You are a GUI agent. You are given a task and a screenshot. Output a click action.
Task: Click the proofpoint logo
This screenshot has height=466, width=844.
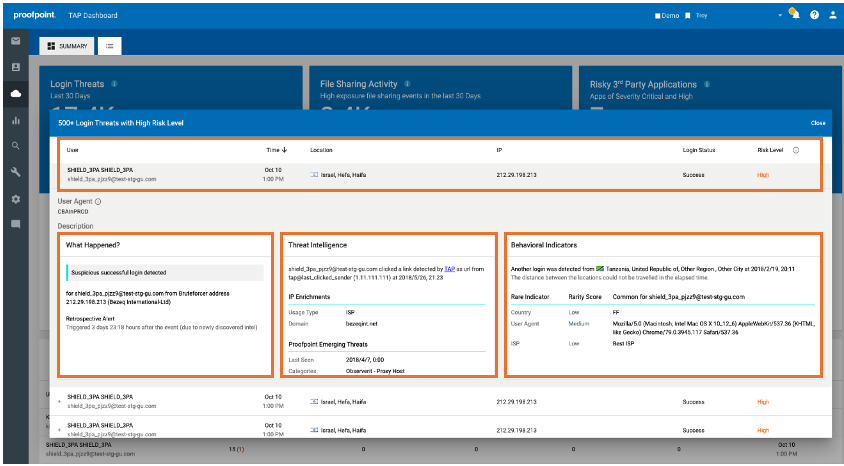(x=34, y=15)
